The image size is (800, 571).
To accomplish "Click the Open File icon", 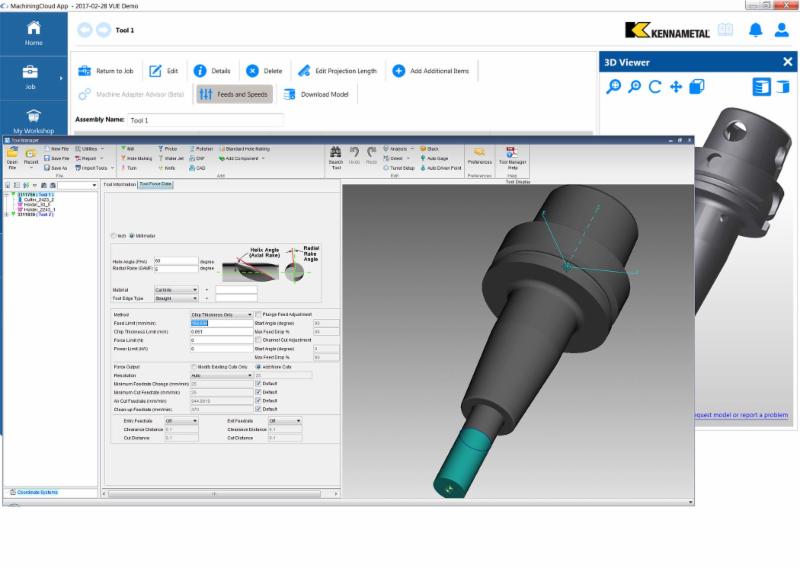I will tap(12, 152).
